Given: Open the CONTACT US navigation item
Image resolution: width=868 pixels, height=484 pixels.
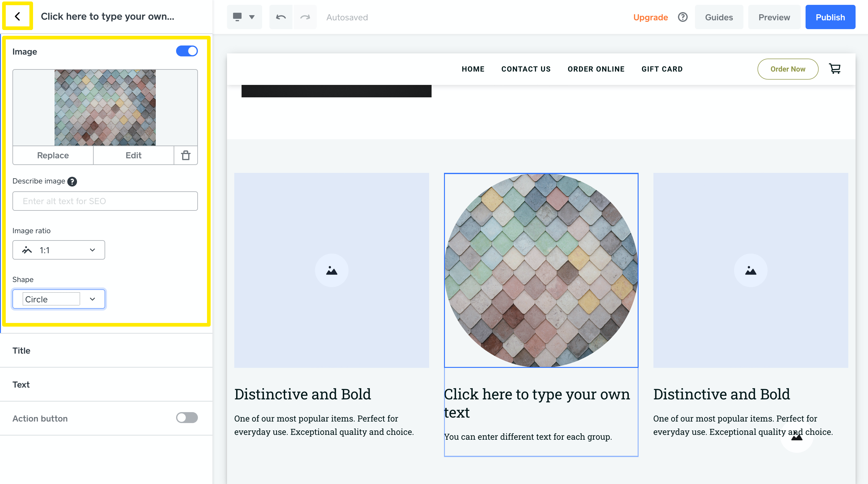Looking at the screenshot, I should pyautogui.click(x=526, y=69).
